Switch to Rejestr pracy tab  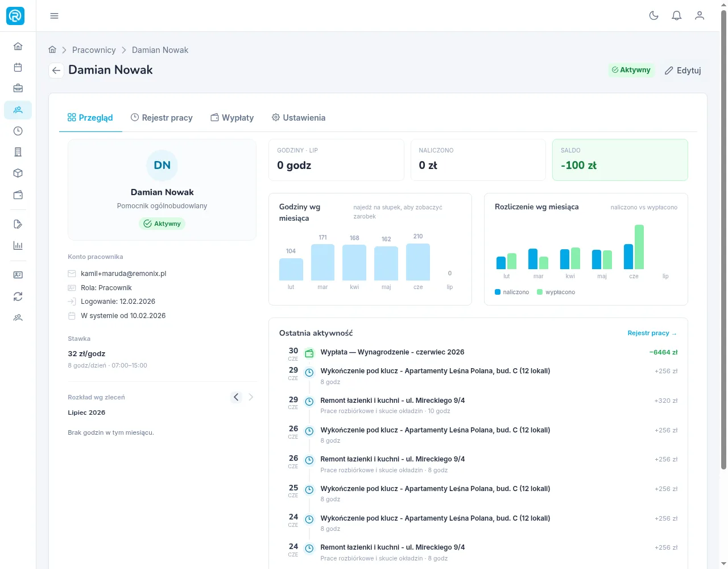(162, 118)
